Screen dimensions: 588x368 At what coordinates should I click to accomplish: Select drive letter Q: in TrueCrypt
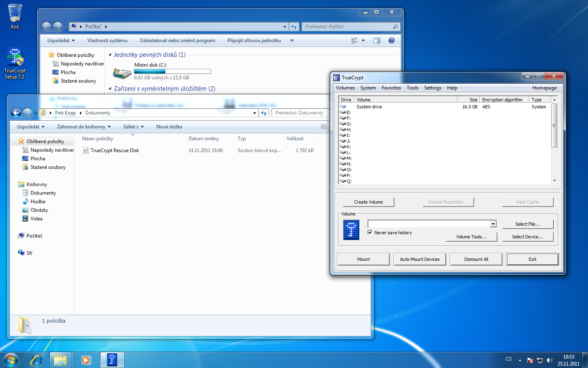[346, 181]
